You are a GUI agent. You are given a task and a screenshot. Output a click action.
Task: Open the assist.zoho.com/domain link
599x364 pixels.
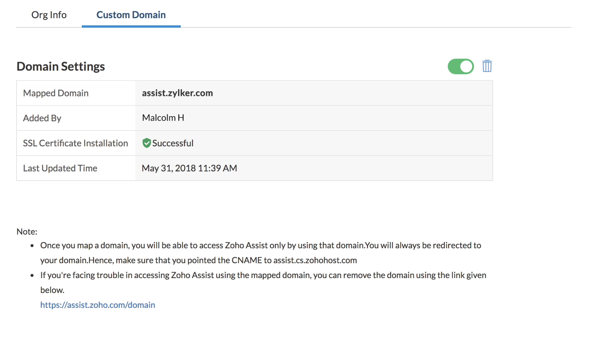pos(98,305)
